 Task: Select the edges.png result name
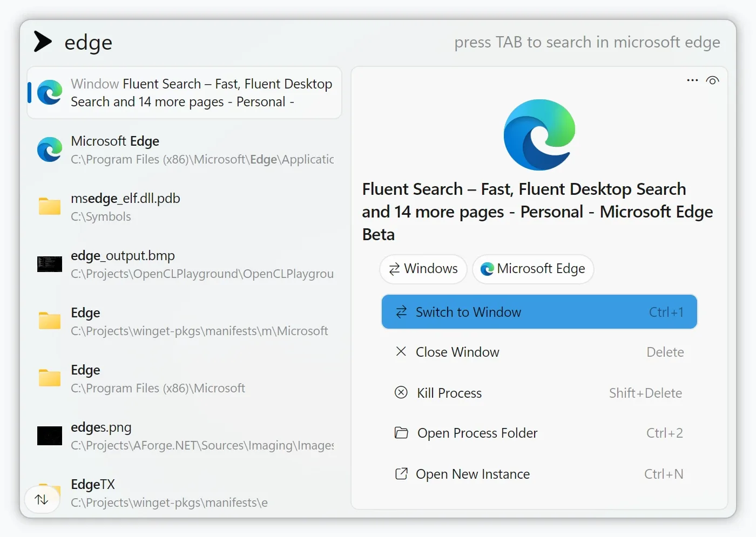coord(101,427)
